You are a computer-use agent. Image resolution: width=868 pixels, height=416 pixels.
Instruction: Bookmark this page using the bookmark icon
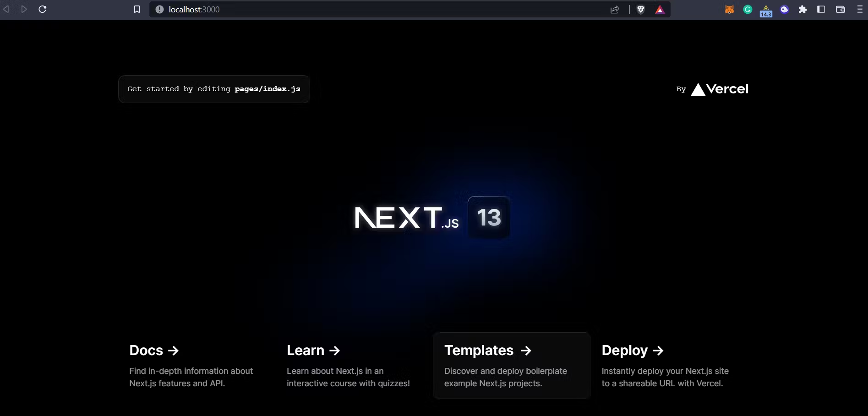point(136,9)
